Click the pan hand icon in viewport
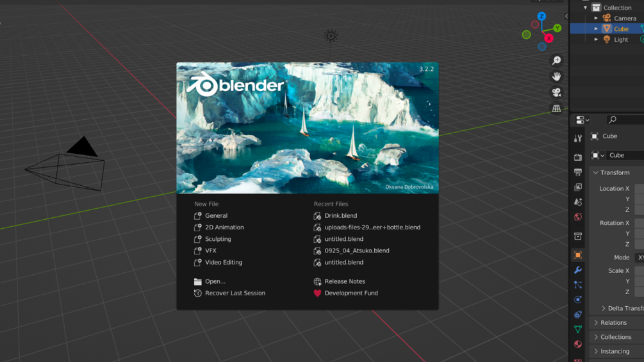The height and width of the screenshot is (362, 644). point(556,77)
